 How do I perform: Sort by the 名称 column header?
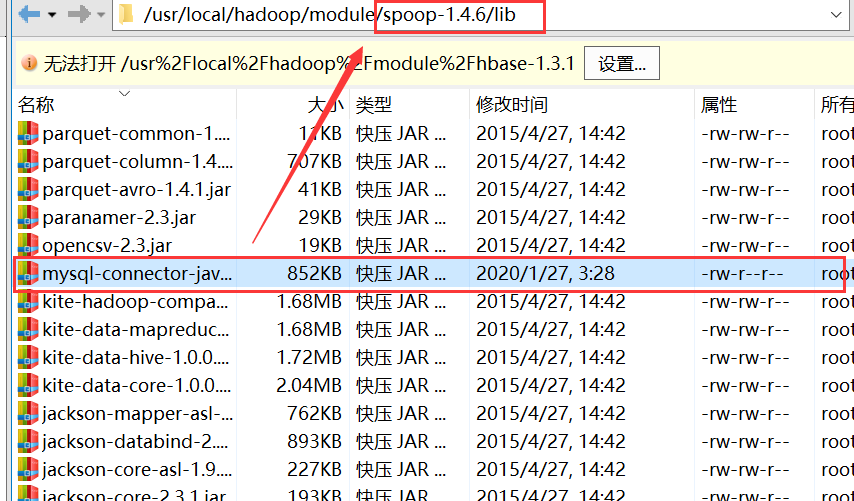coord(36,104)
